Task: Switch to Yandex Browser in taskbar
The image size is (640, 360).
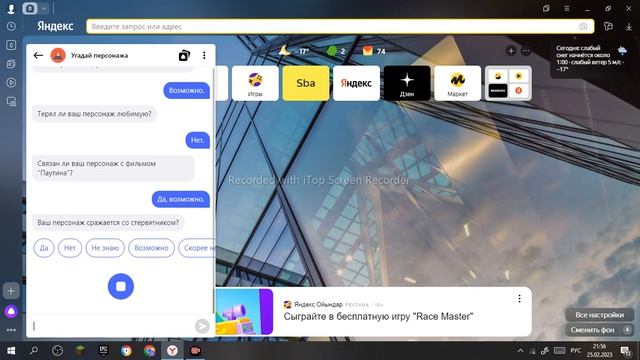Action: [172, 351]
